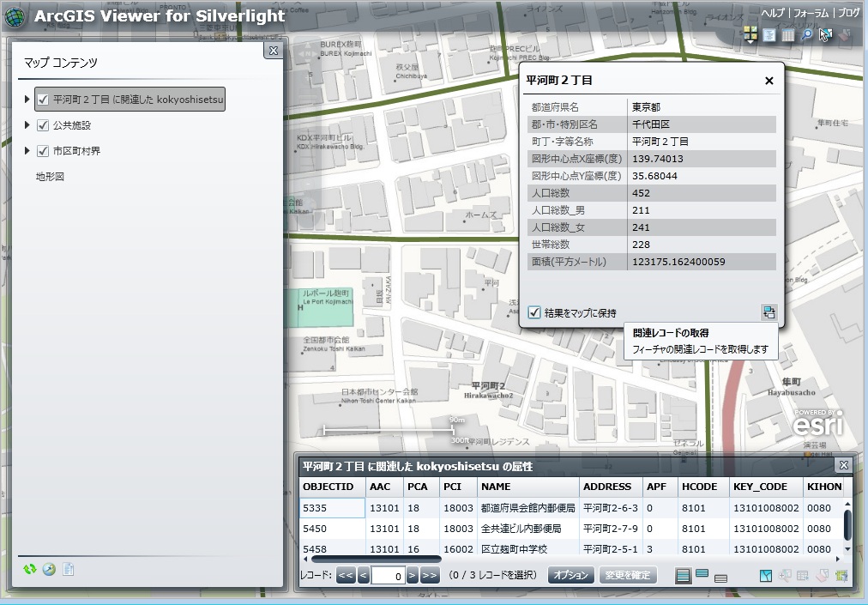Close the kokyoshisetsu attribute table
868x605 pixels.
coord(844,465)
